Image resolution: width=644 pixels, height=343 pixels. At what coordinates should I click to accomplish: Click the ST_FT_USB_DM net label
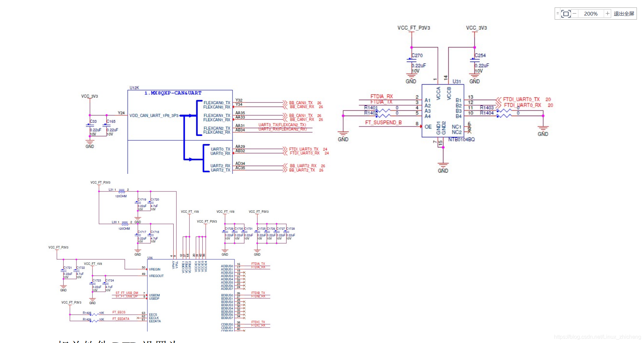[127, 293]
